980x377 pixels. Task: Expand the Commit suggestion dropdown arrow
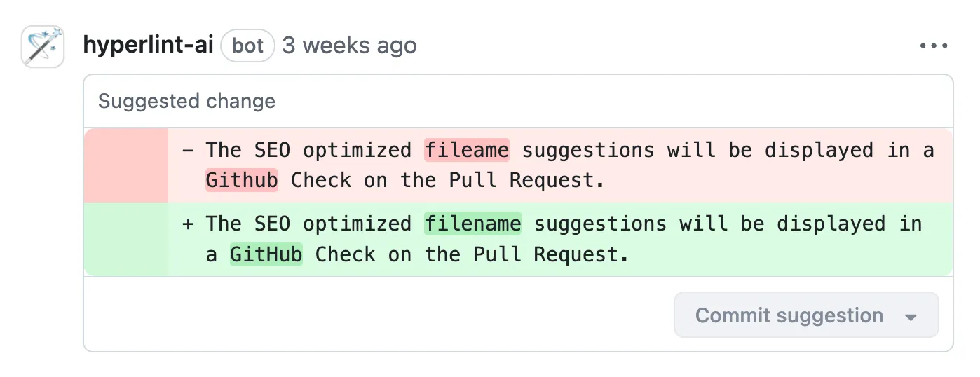[911, 317]
